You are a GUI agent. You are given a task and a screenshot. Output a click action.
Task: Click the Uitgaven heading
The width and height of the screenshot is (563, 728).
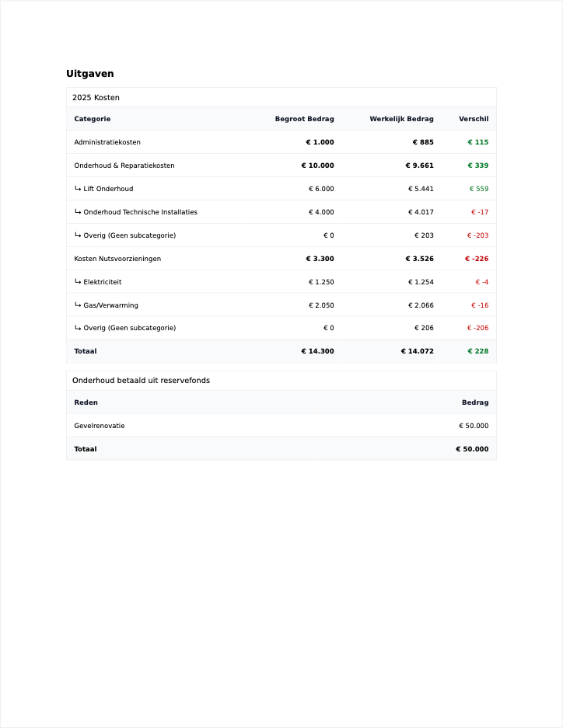[x=90, y=74]
